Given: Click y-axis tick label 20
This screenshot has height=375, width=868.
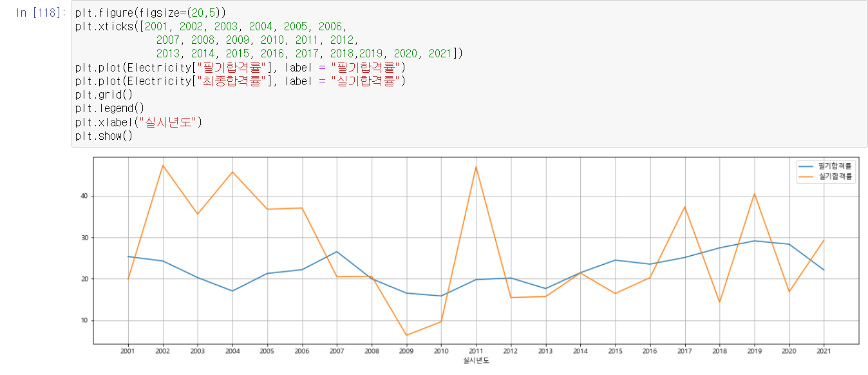Looking at the screenshot, I should [x=84, y=279].
